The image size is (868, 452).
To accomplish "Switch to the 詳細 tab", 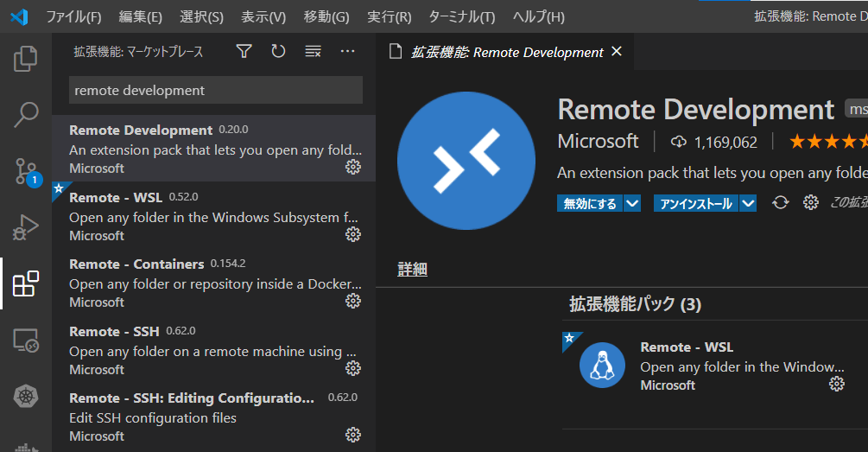I will [413, 270].
